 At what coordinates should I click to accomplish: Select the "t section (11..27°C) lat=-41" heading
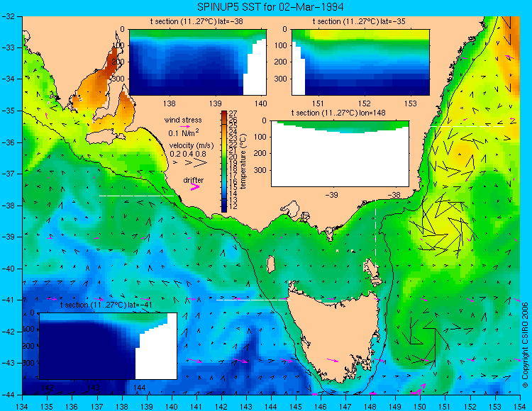coord(106,305)
